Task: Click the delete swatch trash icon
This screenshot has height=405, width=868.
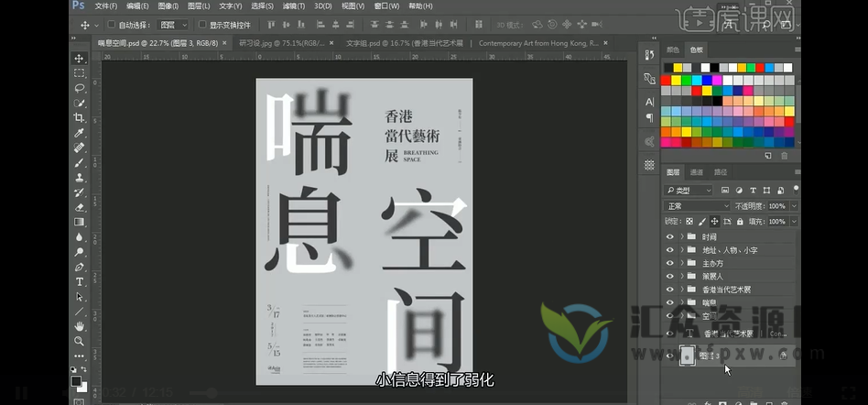Action: click(785, 156)
